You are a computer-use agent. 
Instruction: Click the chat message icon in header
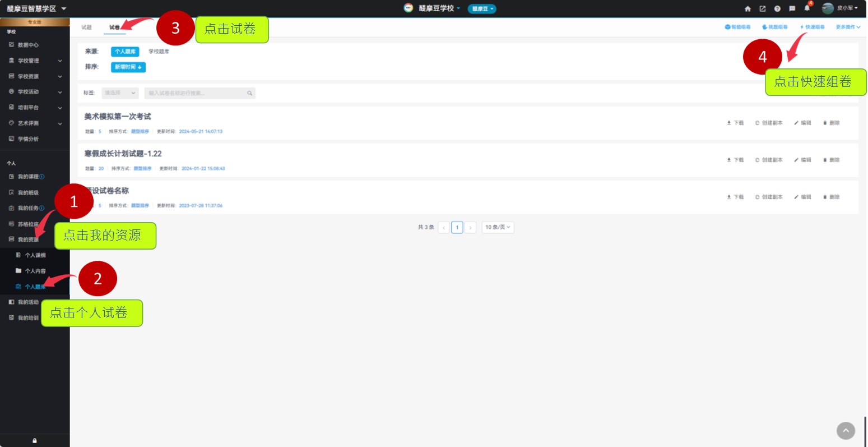[x=792, y=8]
